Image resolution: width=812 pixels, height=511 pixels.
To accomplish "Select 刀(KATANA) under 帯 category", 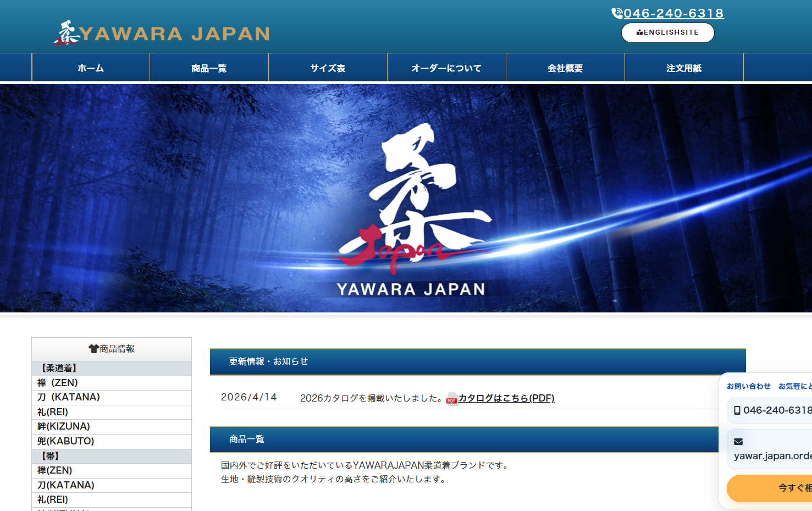I will pos(112,485).
